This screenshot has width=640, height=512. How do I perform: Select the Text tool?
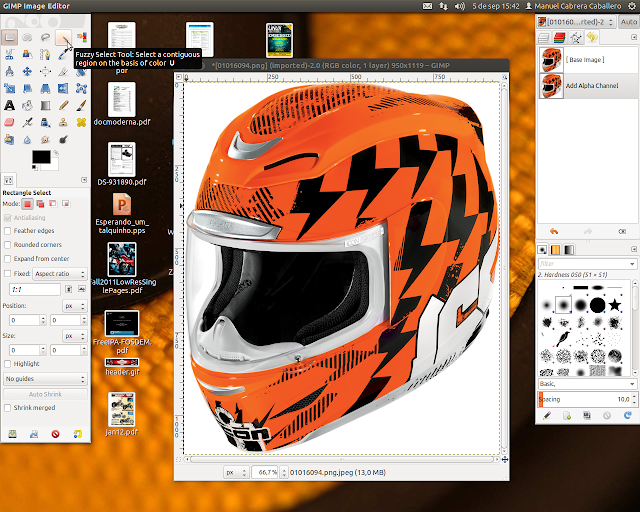pyautogui.click(x=9, y=105)
